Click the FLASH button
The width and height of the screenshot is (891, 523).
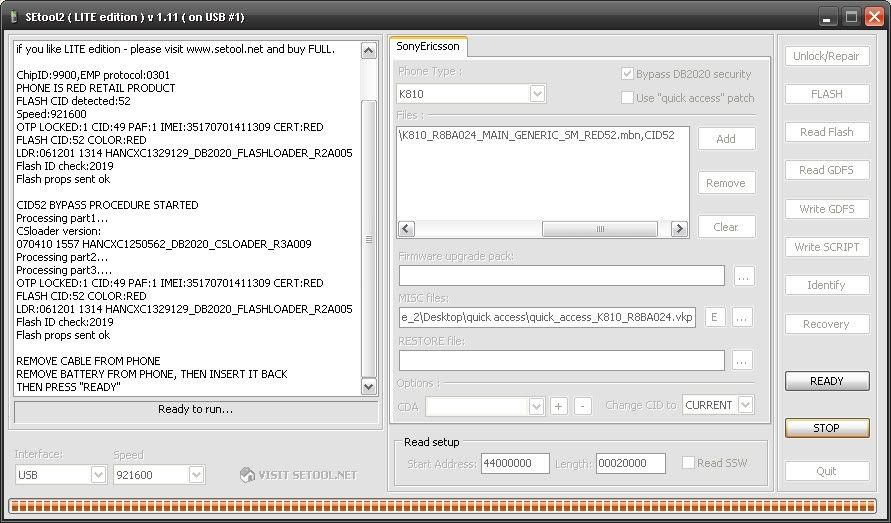point(827,94)
